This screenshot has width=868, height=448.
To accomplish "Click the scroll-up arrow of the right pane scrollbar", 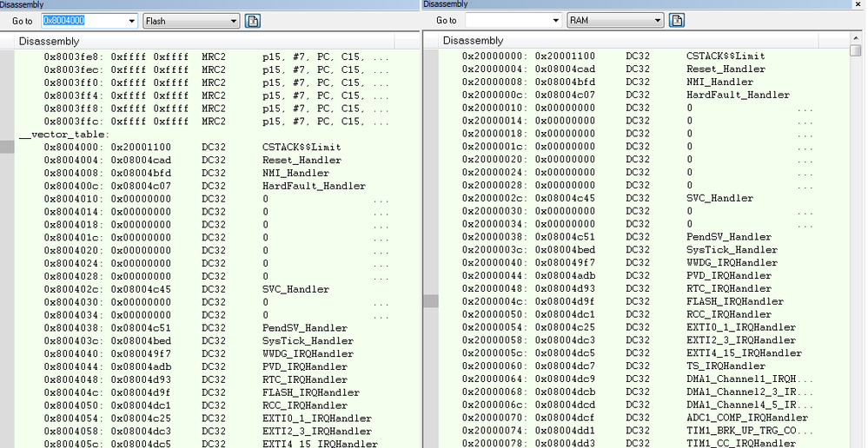I will [856, 37].
